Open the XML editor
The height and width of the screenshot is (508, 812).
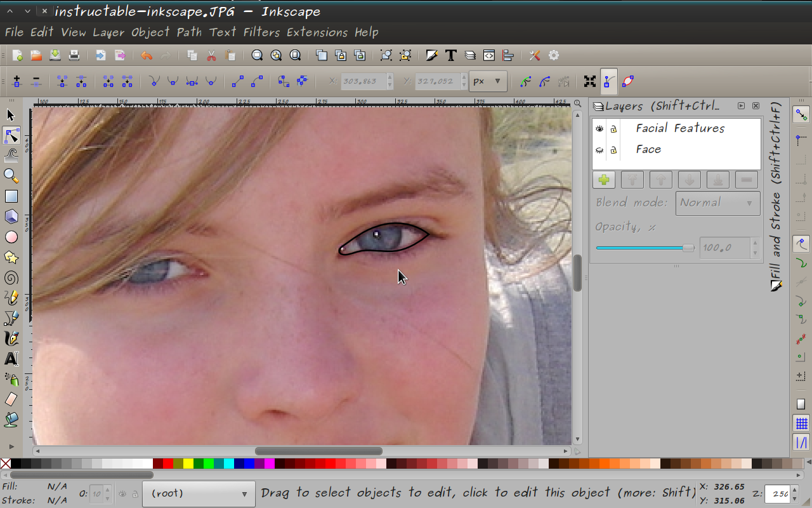pos(488,55)
